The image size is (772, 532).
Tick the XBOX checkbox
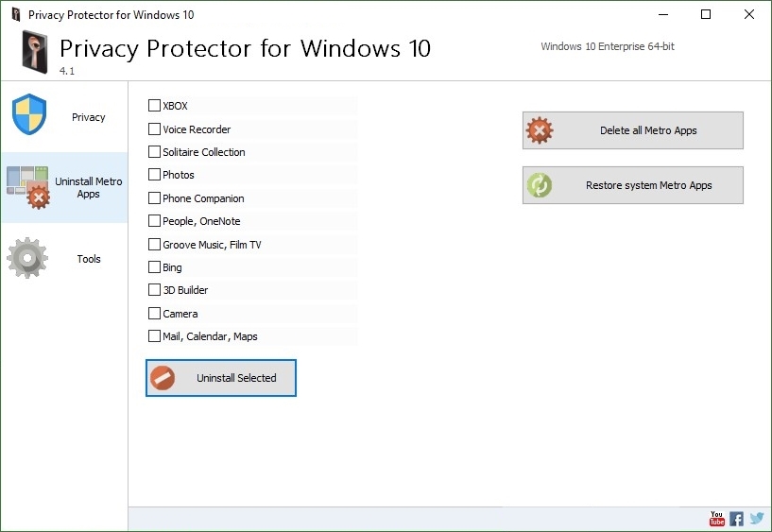click(x=154, y=105)
